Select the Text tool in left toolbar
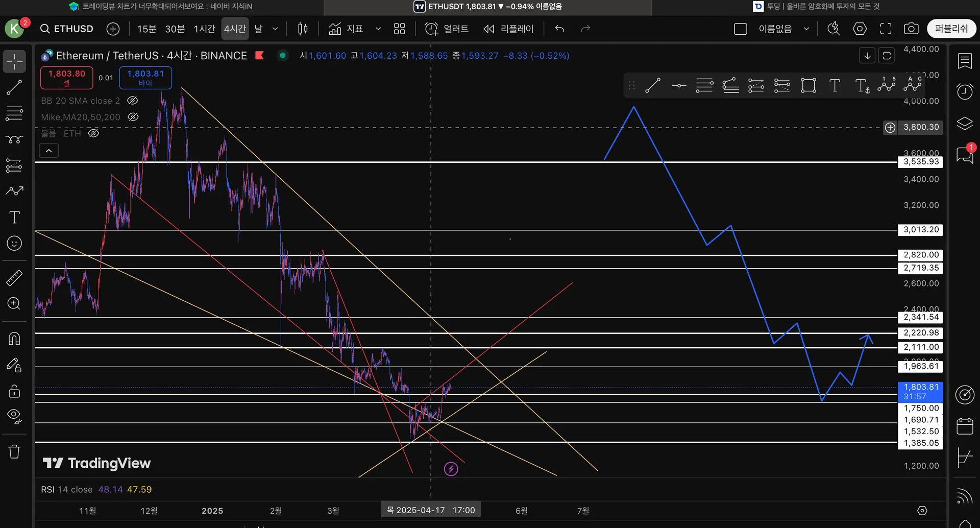 click(14, 218)
